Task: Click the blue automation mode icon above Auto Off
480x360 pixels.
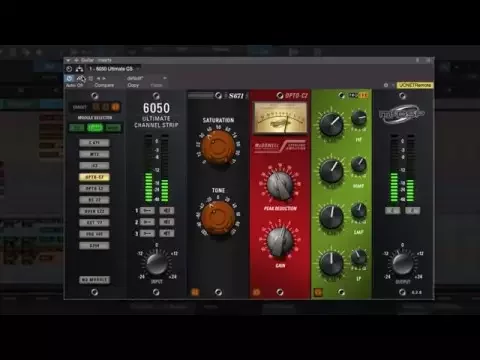Action: coord(69,78)
